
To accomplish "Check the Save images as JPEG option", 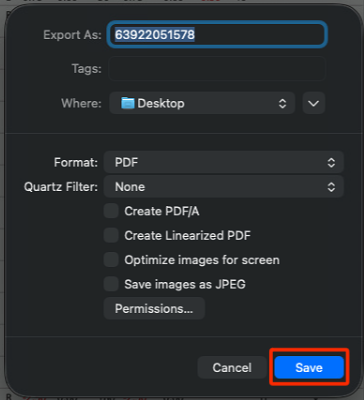I will [111, 284].
